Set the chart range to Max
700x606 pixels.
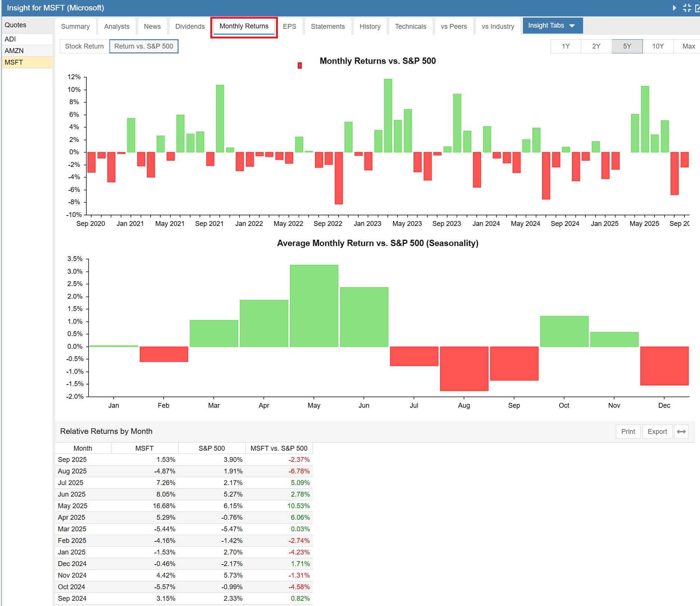(688, 46)
